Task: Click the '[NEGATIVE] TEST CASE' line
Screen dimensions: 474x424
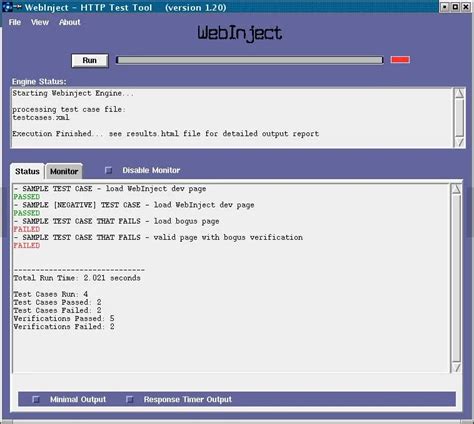Action: point(134,205)
